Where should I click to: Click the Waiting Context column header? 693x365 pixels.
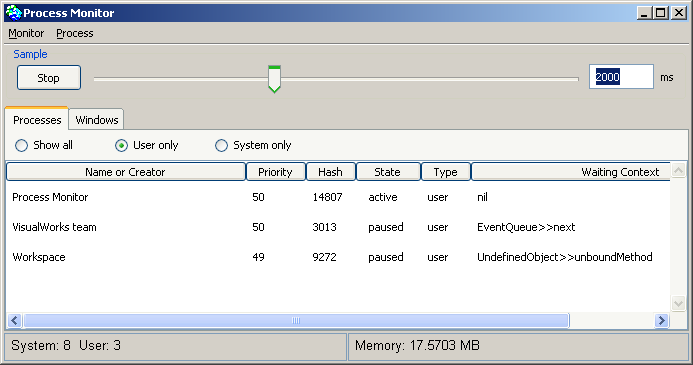(571, 172)
